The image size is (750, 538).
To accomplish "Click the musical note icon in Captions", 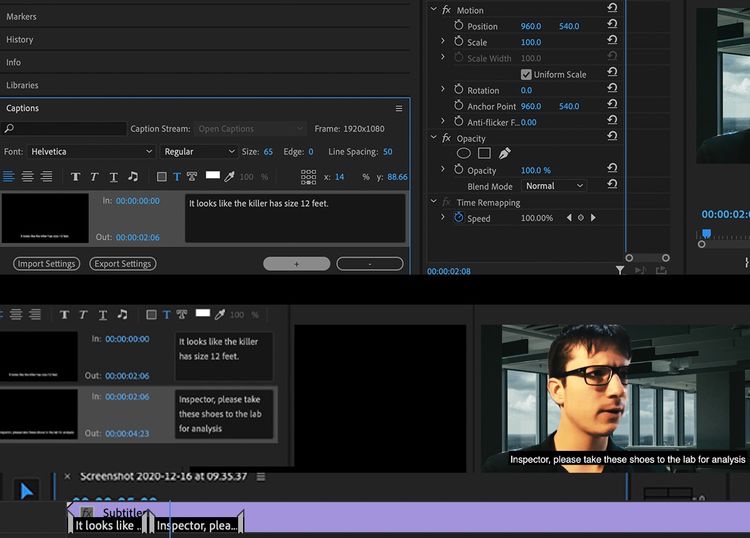I will (x=133, y=176).
